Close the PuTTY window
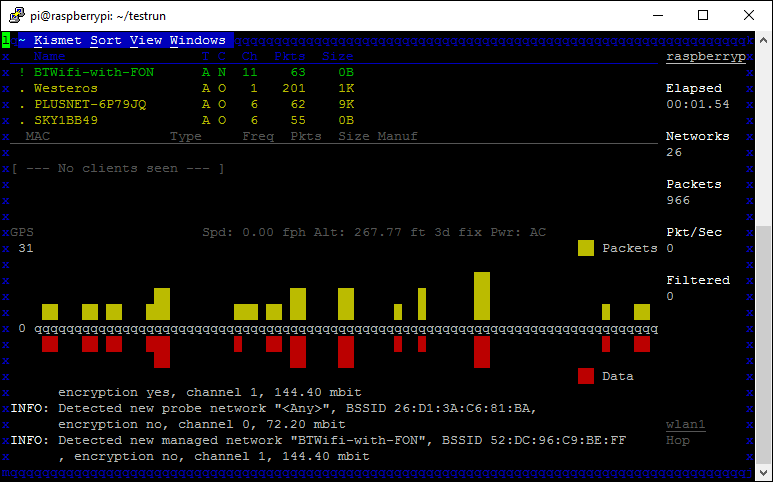The width and height of the screenshot is (773, 482). [749, 15]
